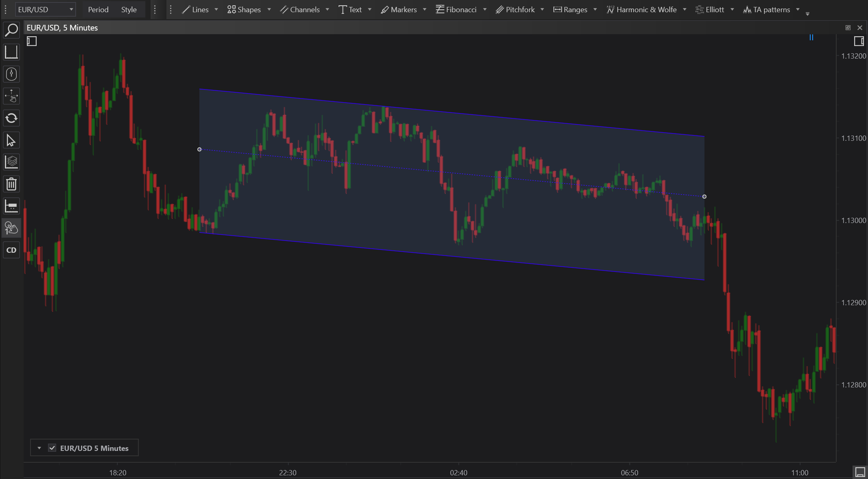Click the Style button
The width and height of the screenshot is (868, 479).
pyautogui.click(x=129, y=9)
